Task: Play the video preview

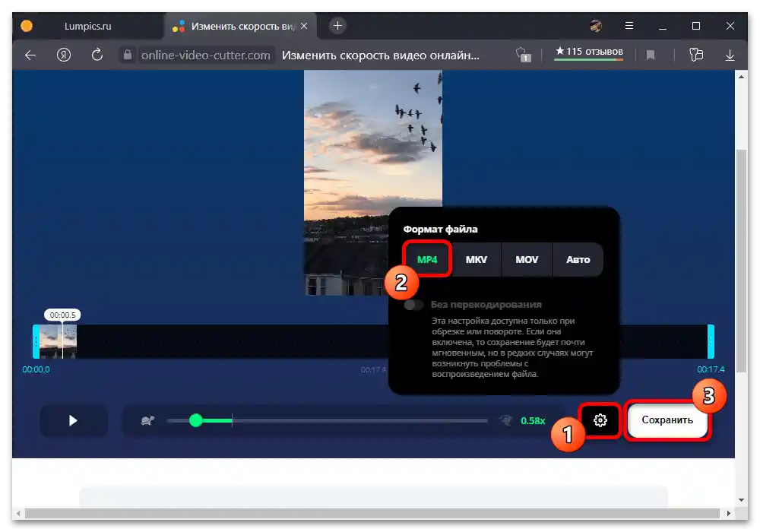Action: coord(73,420)
